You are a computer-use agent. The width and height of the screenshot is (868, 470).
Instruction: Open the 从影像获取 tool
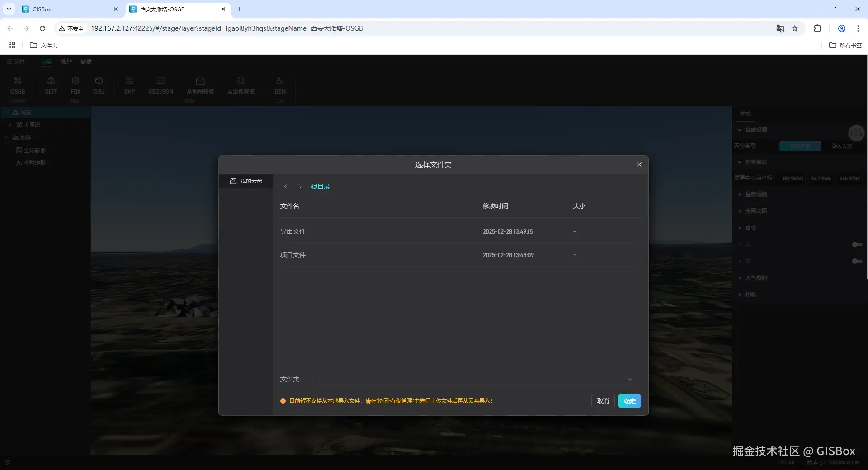(x=241, y=85)
